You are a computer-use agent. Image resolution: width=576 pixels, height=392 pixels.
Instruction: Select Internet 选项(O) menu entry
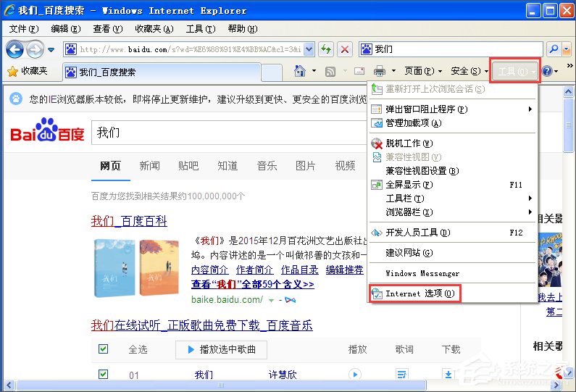click(x=414, y=293)
